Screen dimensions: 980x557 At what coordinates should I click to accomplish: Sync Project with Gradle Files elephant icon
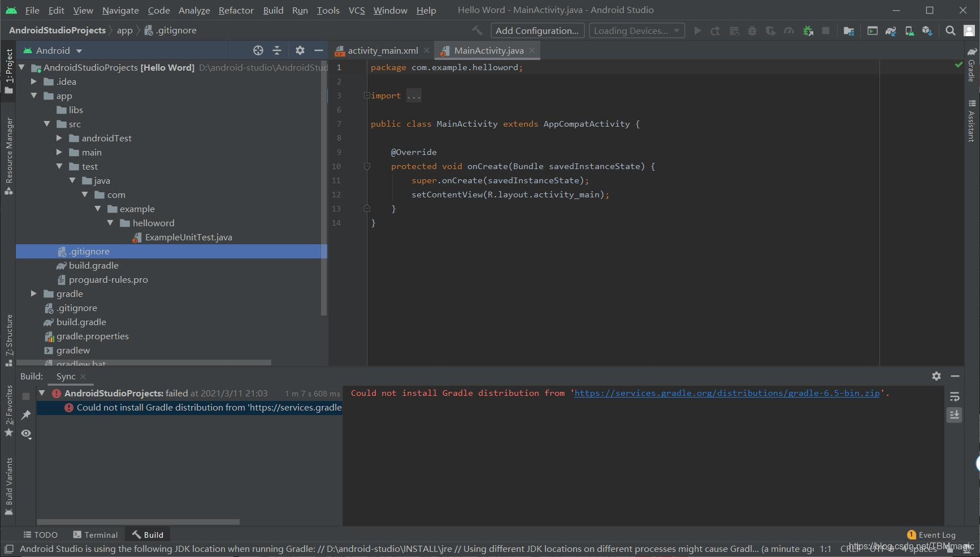[891, 31]
